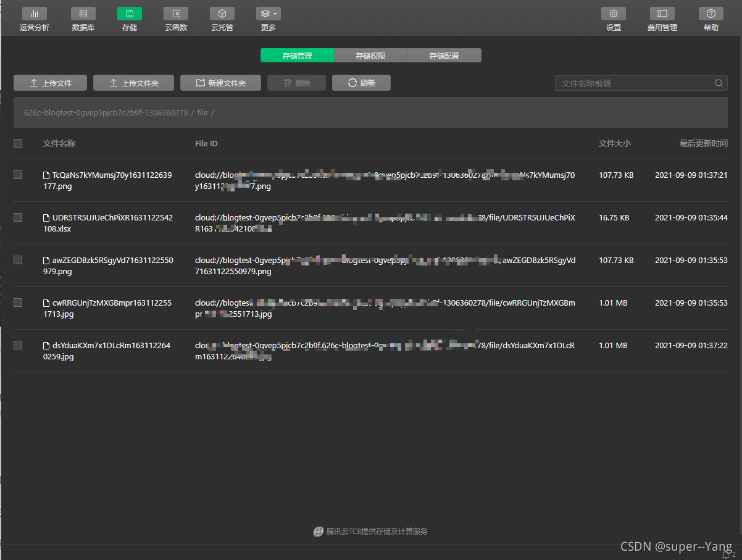Screen dimensions: 742x560
Task: Open the 费用管理 billing icon
Action: click(x=662, y=14)
